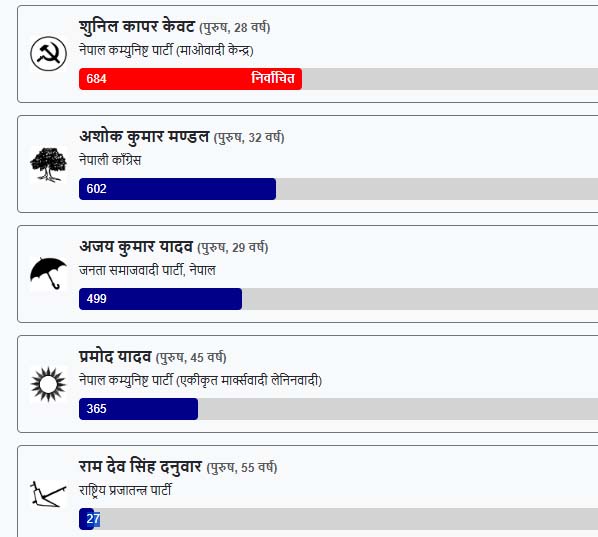Open candidate अशोक कुमार मण्डल name
The width and height of the screenshot is (598, 537).
144,137
